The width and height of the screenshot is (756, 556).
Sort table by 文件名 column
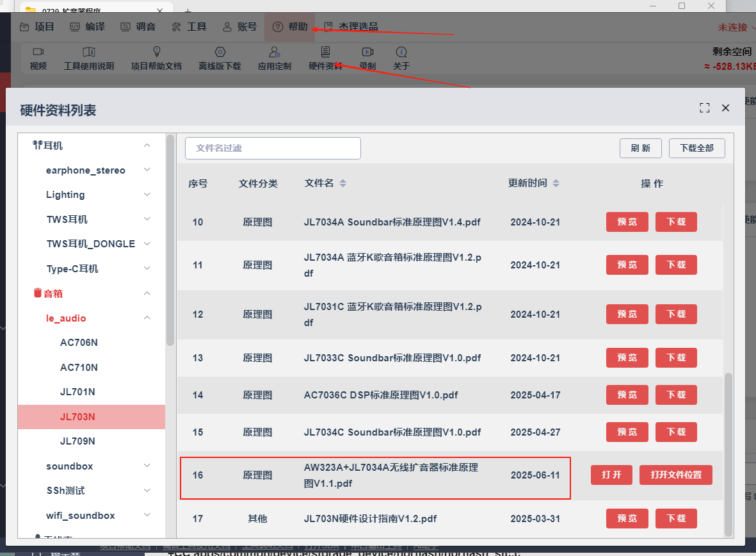coord(343,183)
